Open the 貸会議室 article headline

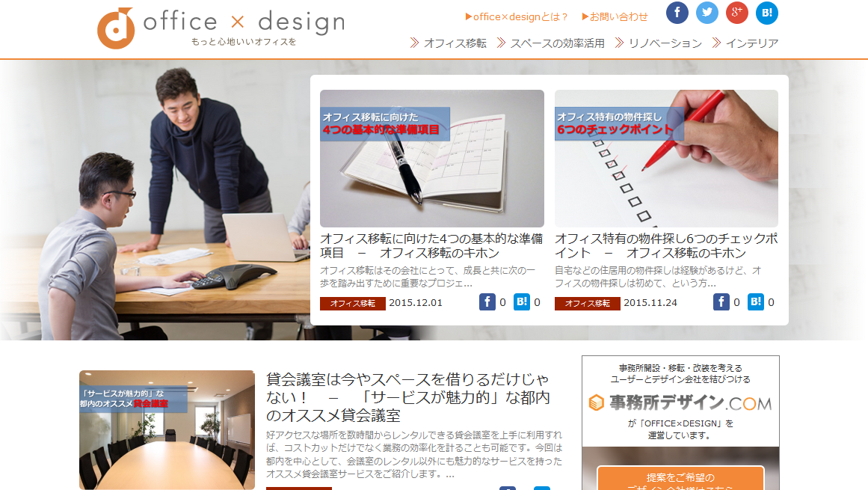pyautogui.click(x=407, y=397)
